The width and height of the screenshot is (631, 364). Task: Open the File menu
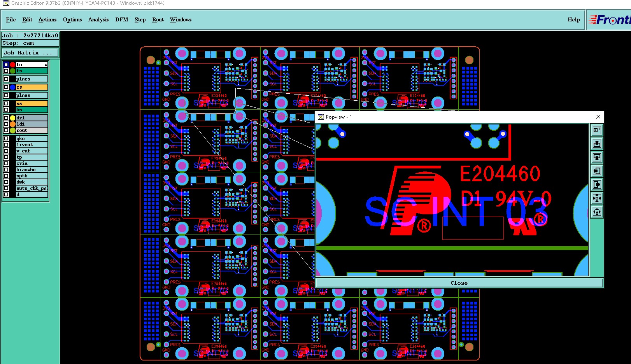(x=11, y=19)
